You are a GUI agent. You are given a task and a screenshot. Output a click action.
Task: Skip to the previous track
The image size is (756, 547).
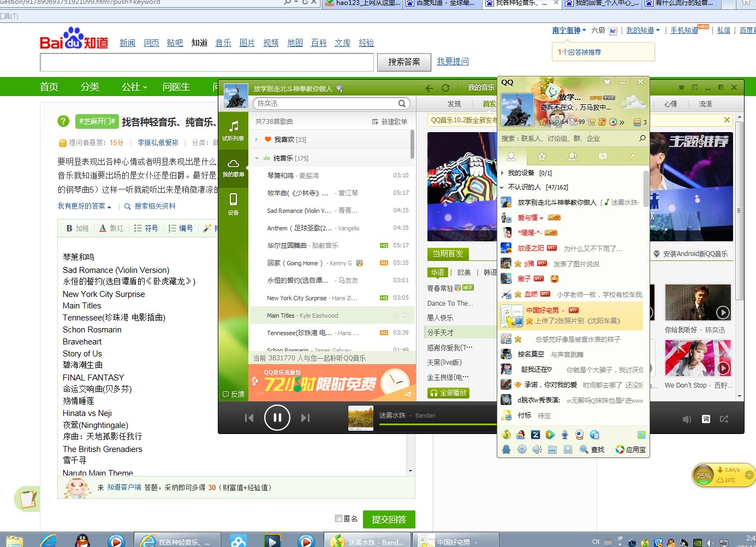point(249,418)
